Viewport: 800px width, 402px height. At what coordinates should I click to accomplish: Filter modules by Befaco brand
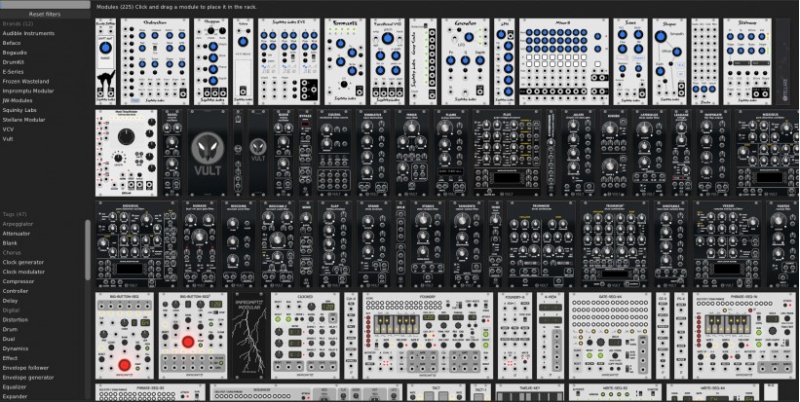pos(12,43)
